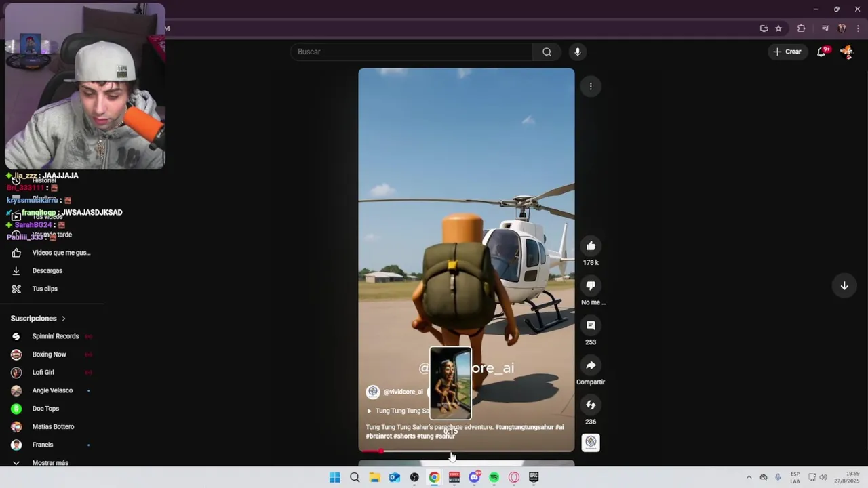This screenshot has width=868, height=488.
Task: Open Chrome media controls icon
Action: click(825, 28)
